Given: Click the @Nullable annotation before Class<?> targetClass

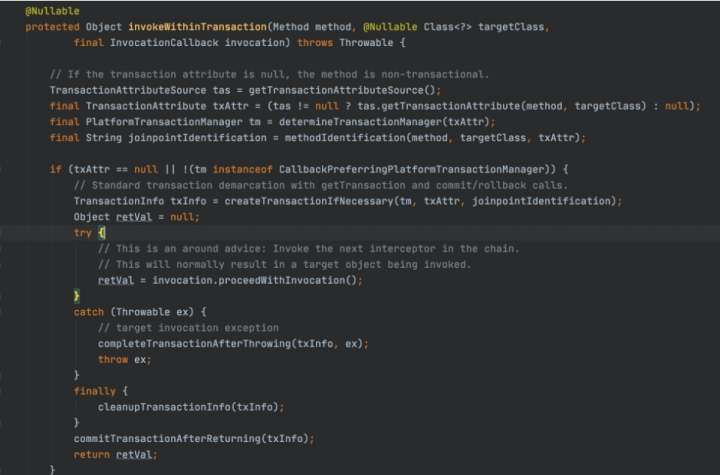Looking at the screenshot, I should 390,27.
